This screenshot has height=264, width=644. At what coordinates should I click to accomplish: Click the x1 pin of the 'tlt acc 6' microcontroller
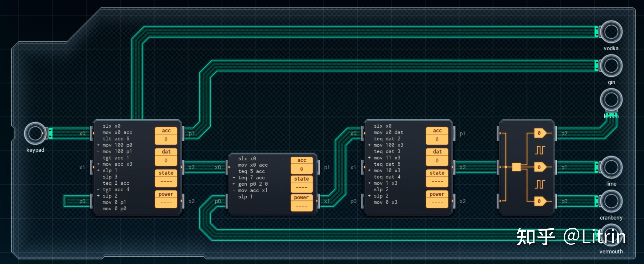82,167
